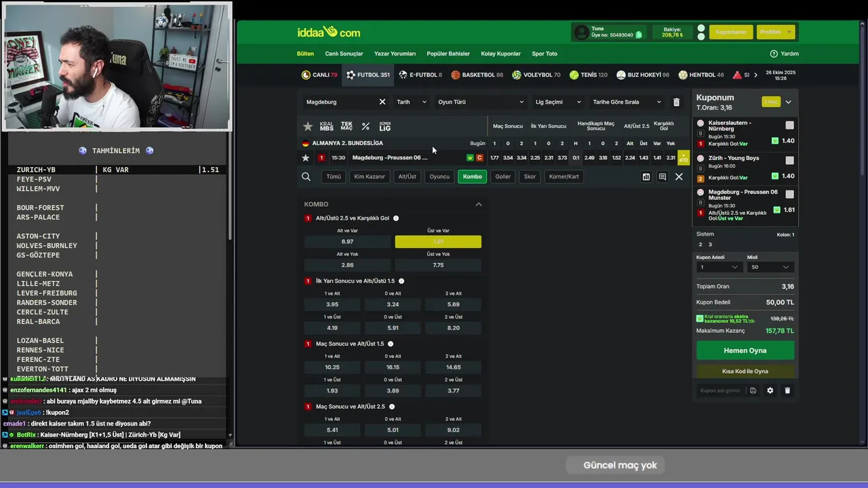The width and height of the screenshot is (868, 488).
Task: Toggle system option 2
Action: tap(701, 244)
